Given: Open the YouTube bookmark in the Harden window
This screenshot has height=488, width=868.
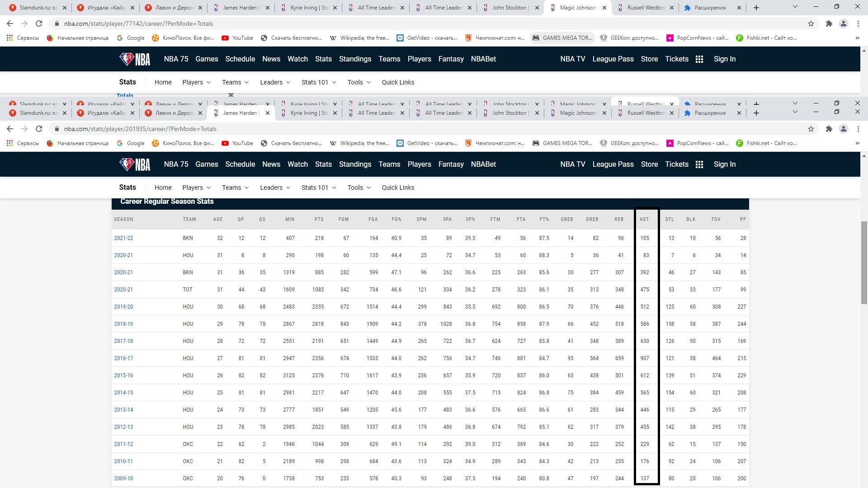Looking at the screenshot, I should tap(237, 143).
